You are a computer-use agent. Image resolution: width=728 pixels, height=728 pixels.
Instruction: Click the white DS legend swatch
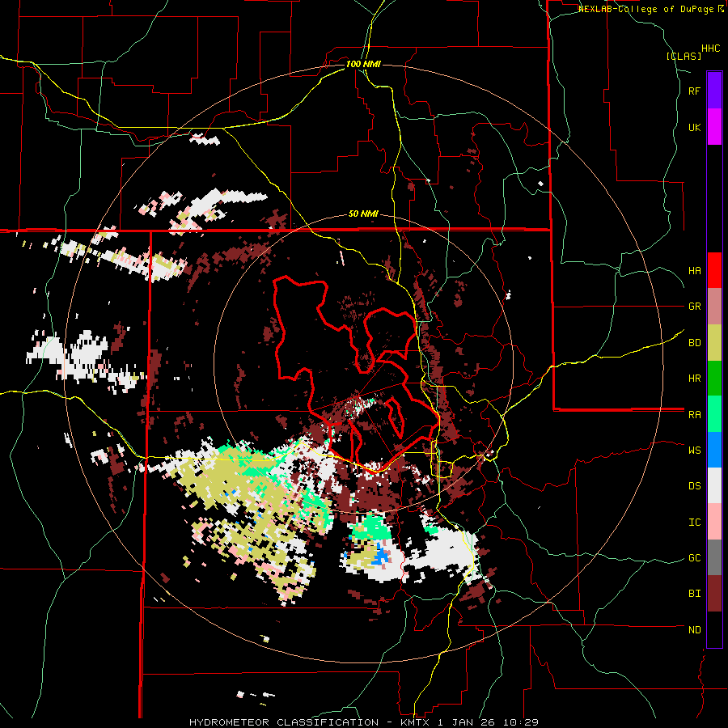[x=714, y=486]
